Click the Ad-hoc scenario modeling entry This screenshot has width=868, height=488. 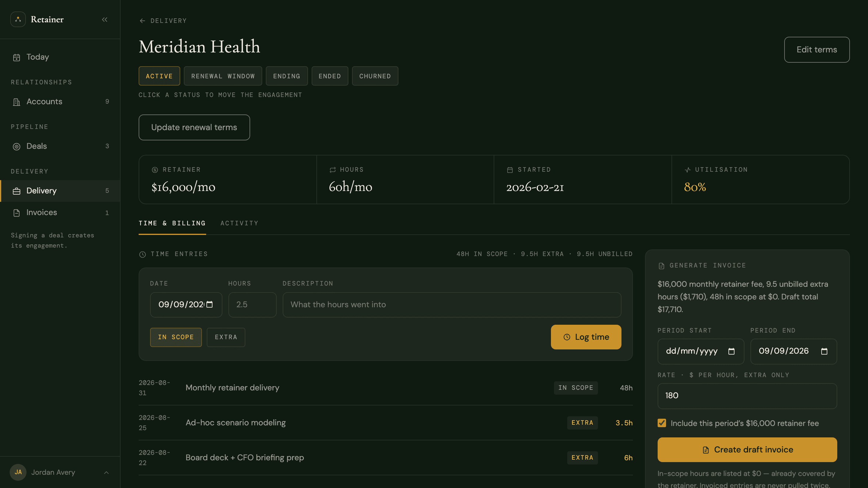386,423
